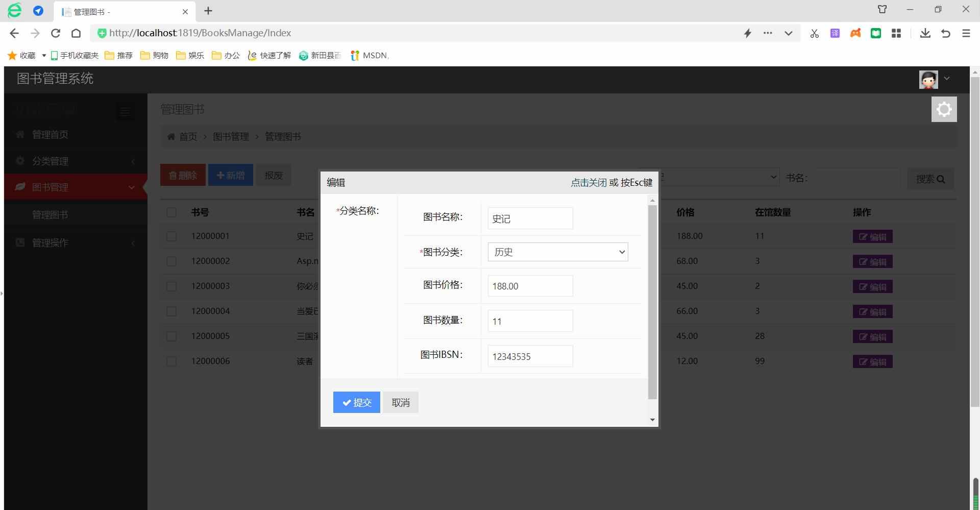Screen dimensions: 980x510
Task: Open the MSDN bookmark
Action: pos(370,55)
